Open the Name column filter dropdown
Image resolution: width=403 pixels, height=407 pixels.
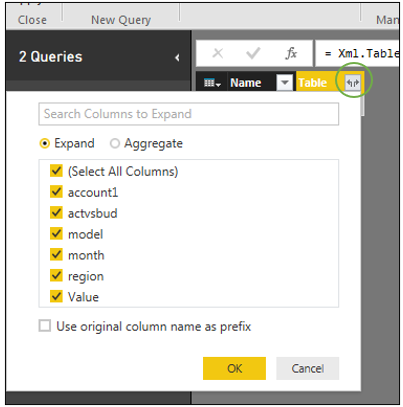point(285,82)
